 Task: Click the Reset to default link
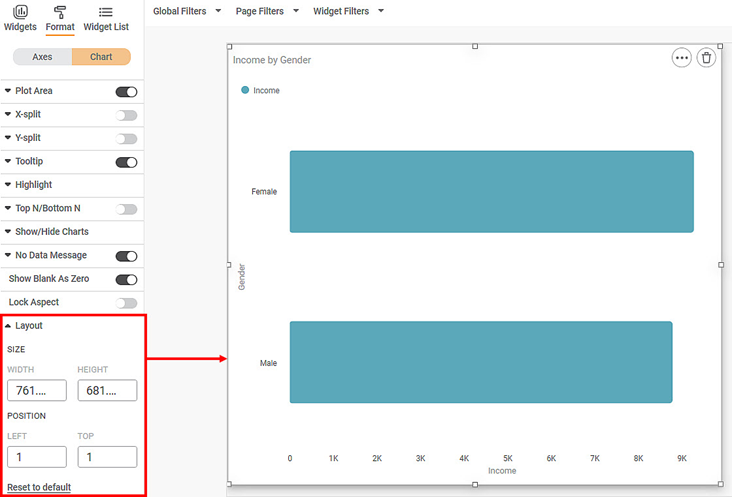tap(39, 487)
